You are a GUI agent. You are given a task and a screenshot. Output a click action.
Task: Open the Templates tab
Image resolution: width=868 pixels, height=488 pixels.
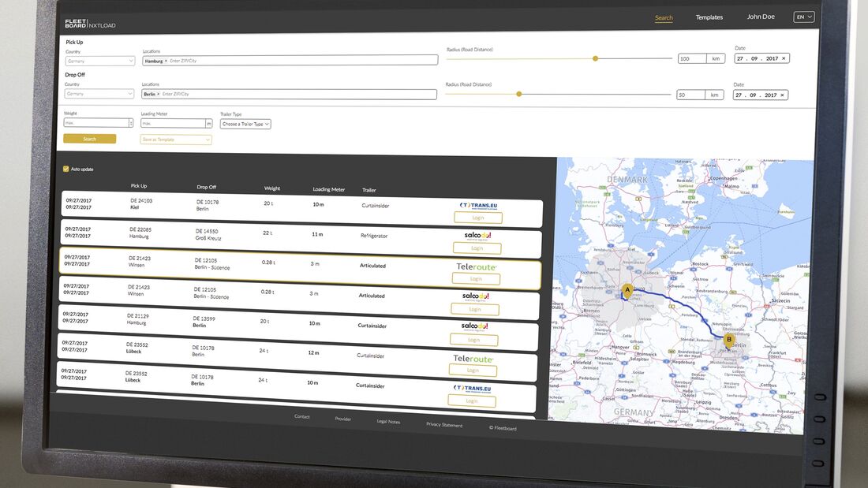point(709,17)
